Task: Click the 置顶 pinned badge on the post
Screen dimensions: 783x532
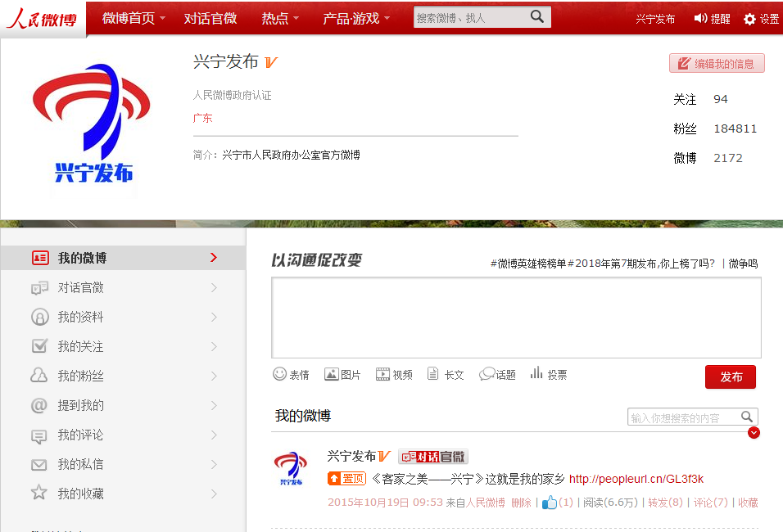Action: (347, 479)
